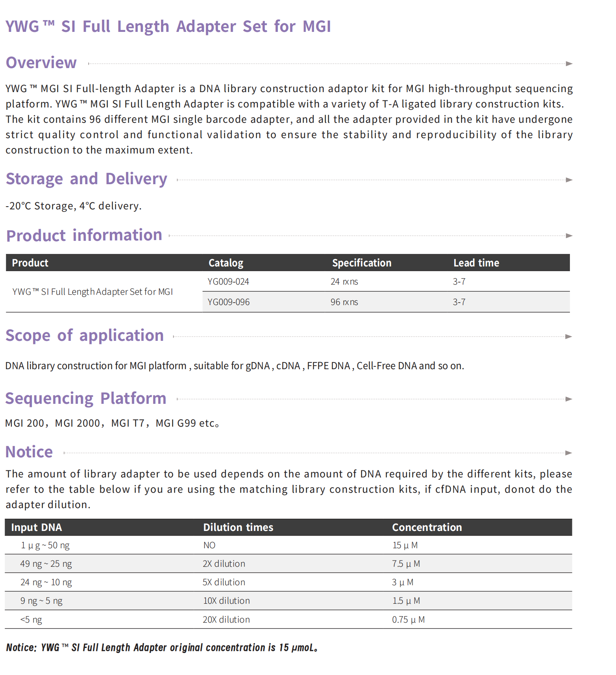Screen dimensions: 616x675
Task: Select the text '-20°C Storage, 4°C delivery.'
Action: pos(74,206)
